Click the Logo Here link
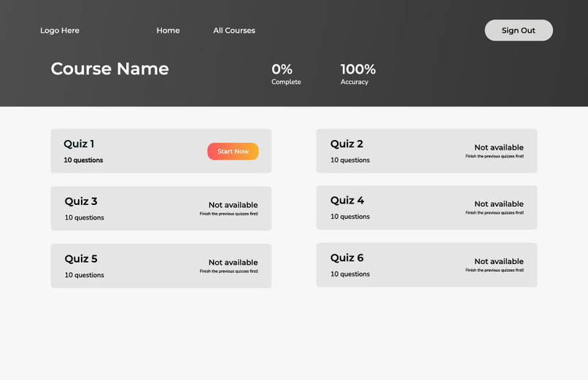Image resolution: width=588 pixels, height=380 pixels. 60,31
